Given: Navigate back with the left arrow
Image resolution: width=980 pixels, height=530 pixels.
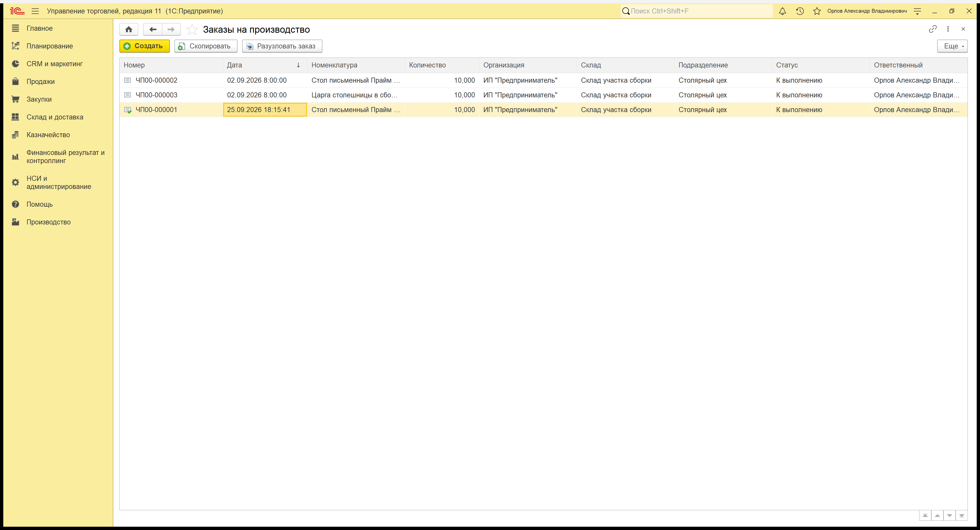Looking at the screenshot, I should tap(153, 29).
